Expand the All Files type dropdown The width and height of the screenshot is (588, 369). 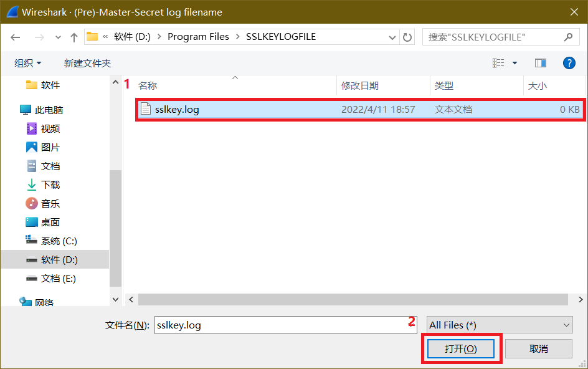click(x=498, y=325)
